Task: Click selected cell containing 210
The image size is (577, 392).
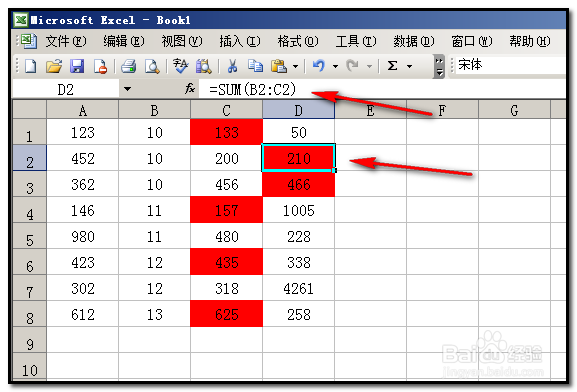Action: (x=298, y=158)
